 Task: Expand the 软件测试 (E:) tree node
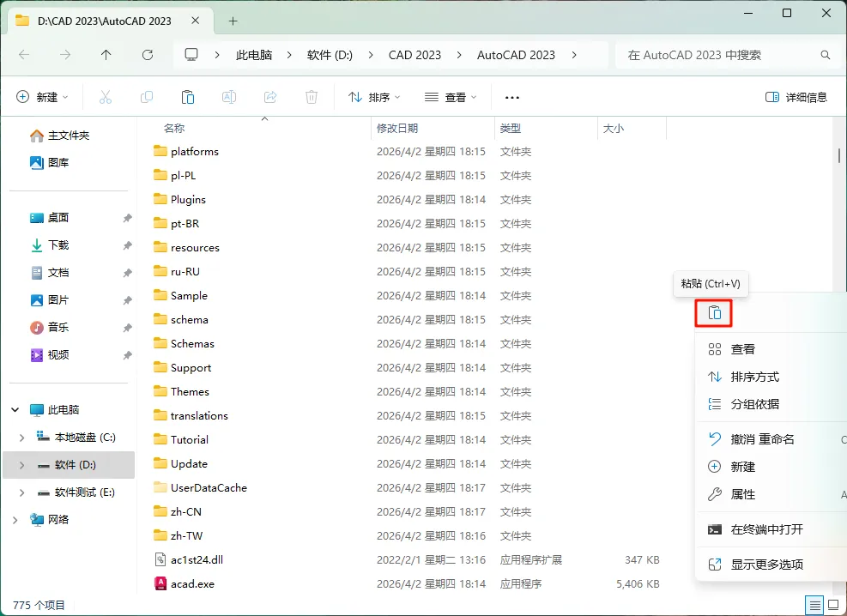click(21, 492)
